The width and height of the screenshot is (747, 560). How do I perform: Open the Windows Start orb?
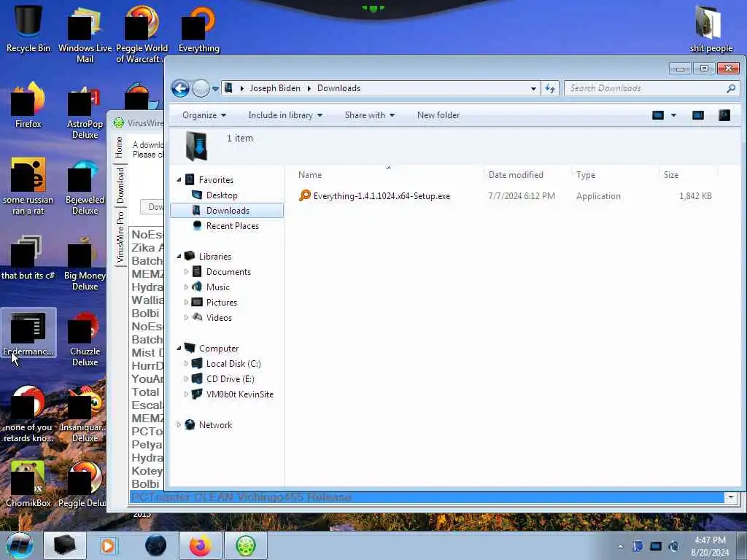(x=20, y=545)
